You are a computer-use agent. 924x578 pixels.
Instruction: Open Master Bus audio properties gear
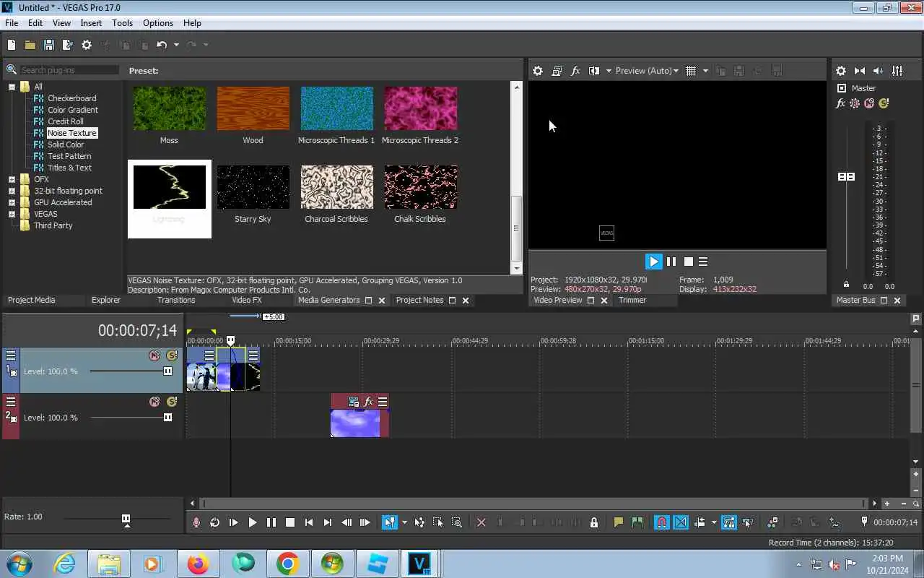click(841, 71)
